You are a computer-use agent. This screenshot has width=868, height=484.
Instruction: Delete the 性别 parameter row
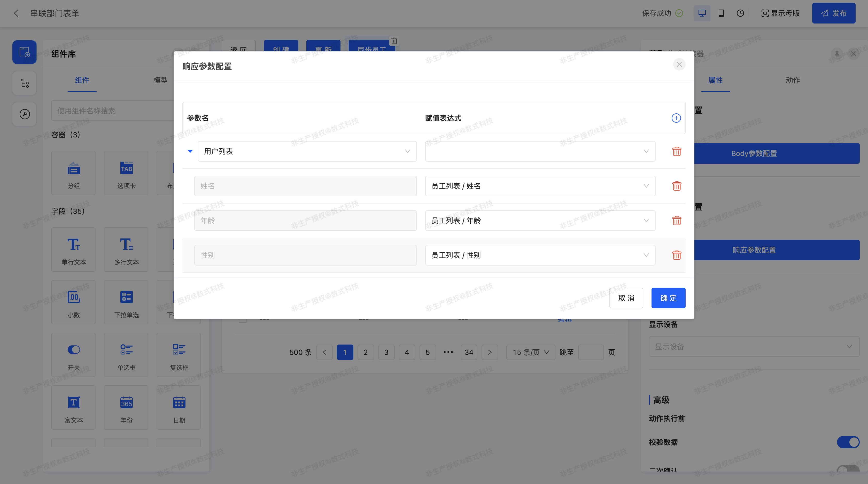pos(677,255)
